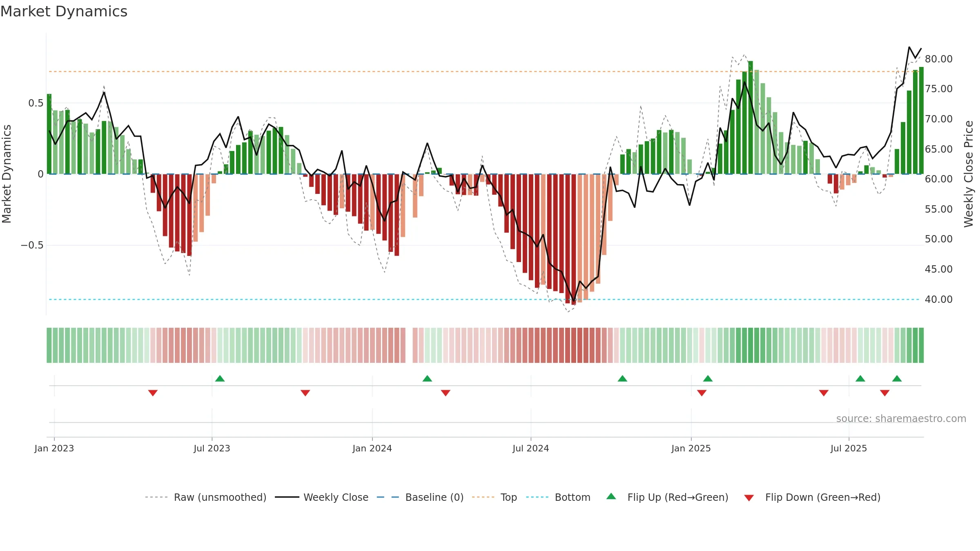Select the green flip-up marker around March 2024
This screenshot has width=980, height=551.
427,378
